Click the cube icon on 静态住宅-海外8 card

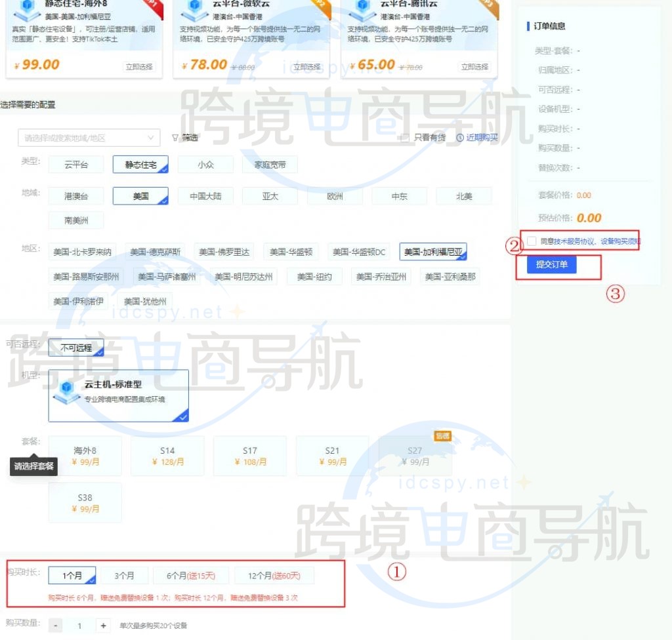tap(27, 7)
